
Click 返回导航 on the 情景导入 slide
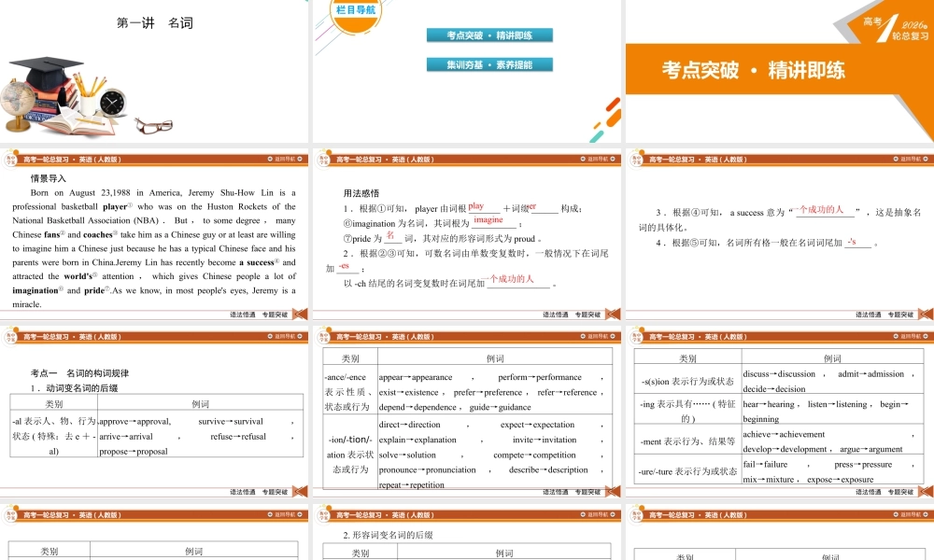[x=285, y=159]
